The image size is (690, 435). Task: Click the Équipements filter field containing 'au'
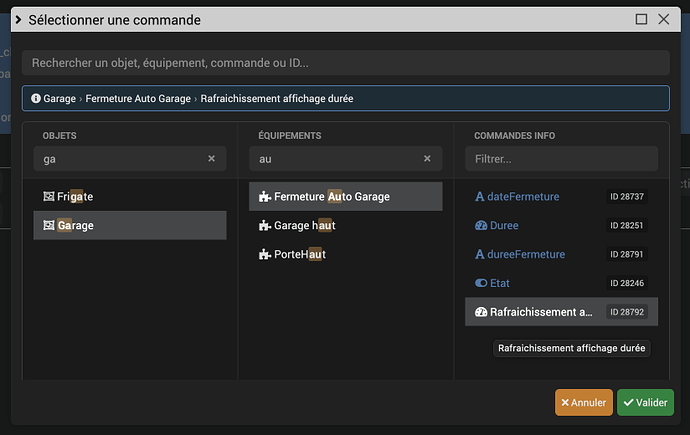[x=345, y=159]
